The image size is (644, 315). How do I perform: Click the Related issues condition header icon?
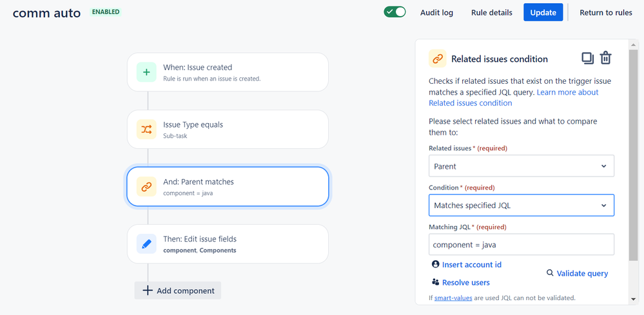[438, 59]
